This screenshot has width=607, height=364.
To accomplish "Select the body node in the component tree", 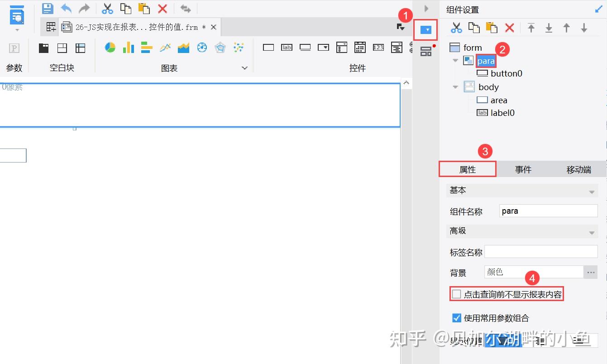I will [489, 87].
